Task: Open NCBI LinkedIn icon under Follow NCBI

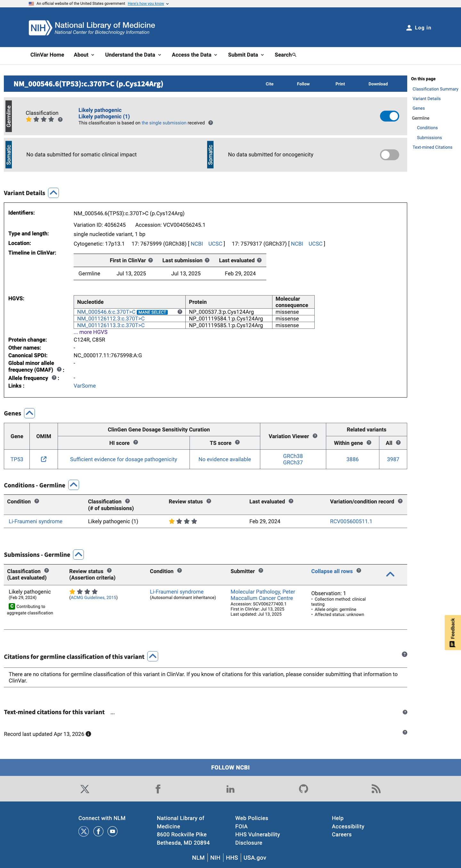Action: pos(230,789)
